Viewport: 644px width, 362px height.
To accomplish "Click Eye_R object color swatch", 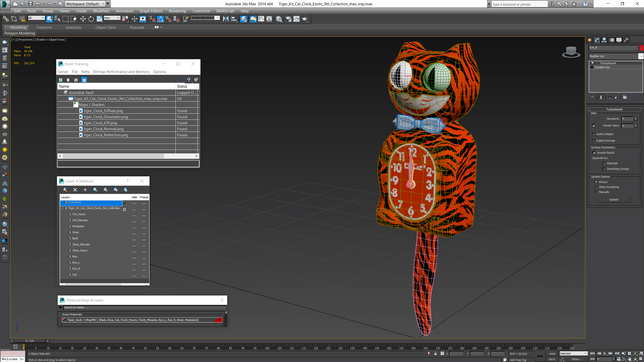I will pos(641,48).
